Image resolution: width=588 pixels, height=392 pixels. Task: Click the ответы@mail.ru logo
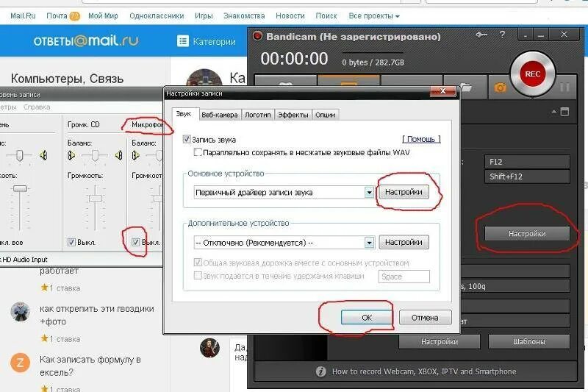coord(86,40)
